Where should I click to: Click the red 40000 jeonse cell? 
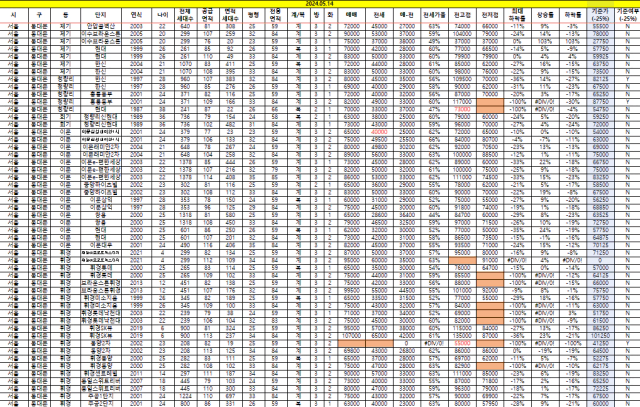pyautogui.click(x=379, y=132)
